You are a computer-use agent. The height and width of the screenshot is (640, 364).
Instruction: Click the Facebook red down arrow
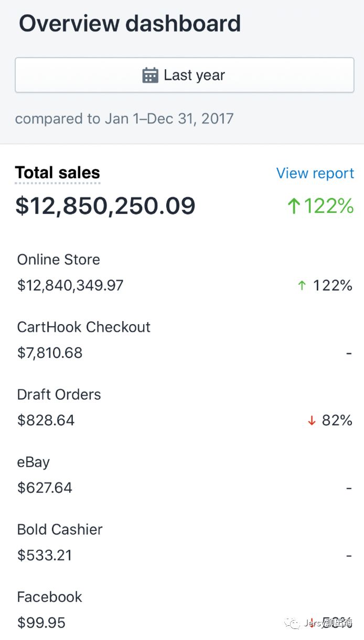click(x=312, y=622)
